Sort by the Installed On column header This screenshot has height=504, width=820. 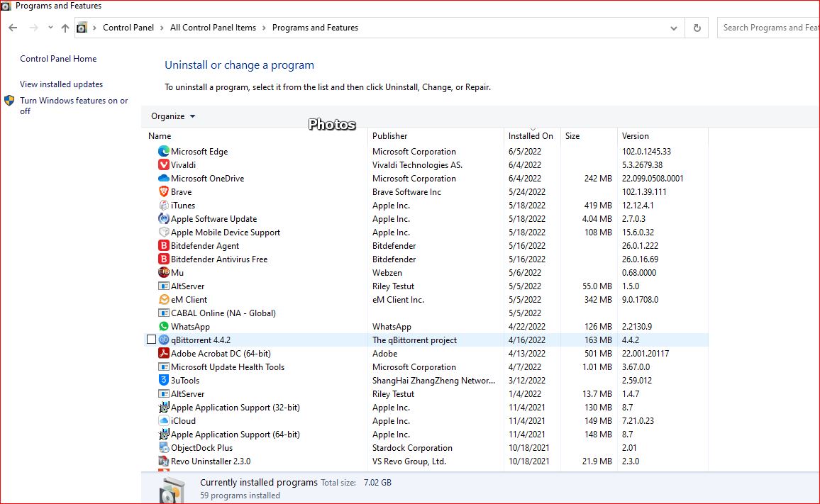pyautogui.click(x=531, y=136)
